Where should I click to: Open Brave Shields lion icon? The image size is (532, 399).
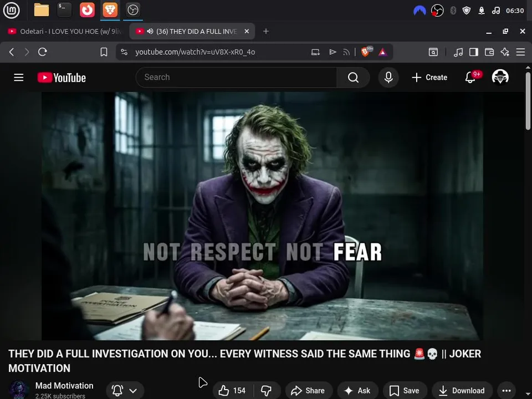tap(366, 52)
